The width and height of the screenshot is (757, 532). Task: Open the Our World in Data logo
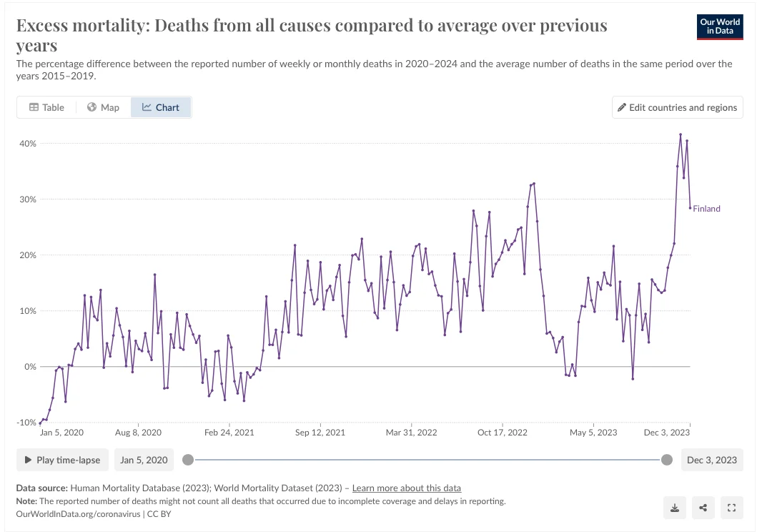click(x=721, y=26)
